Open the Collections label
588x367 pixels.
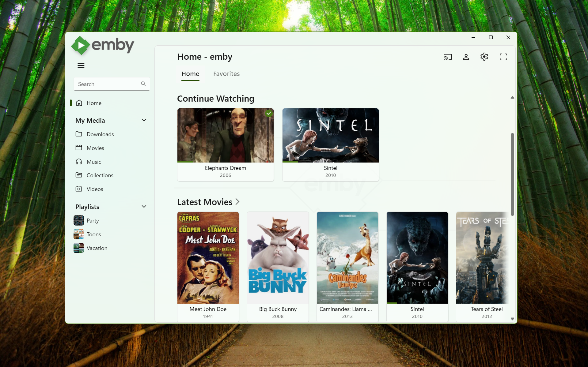(100, 175)
